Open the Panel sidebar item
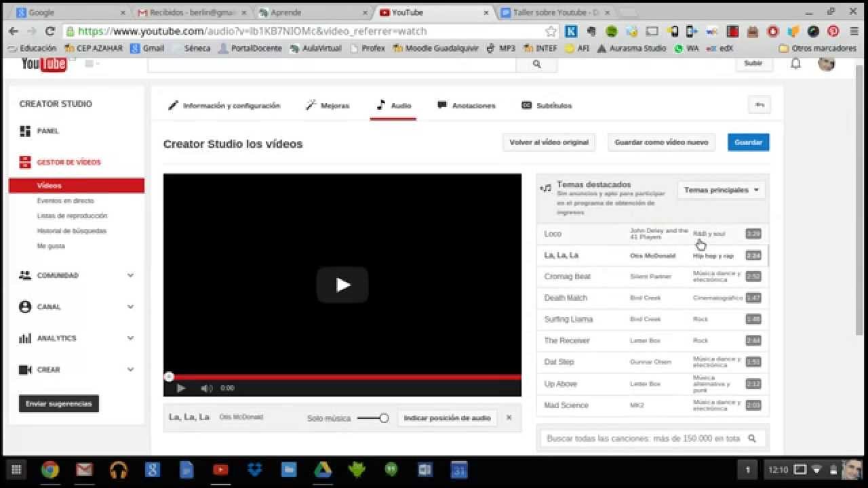Screen dimensions: 868x488 coord(47,131)
